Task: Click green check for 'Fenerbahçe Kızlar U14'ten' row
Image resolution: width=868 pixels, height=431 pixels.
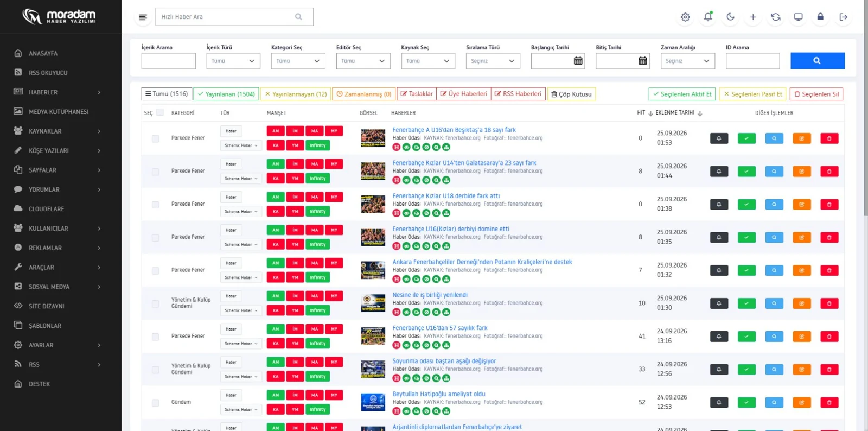Action: [746, 172]
